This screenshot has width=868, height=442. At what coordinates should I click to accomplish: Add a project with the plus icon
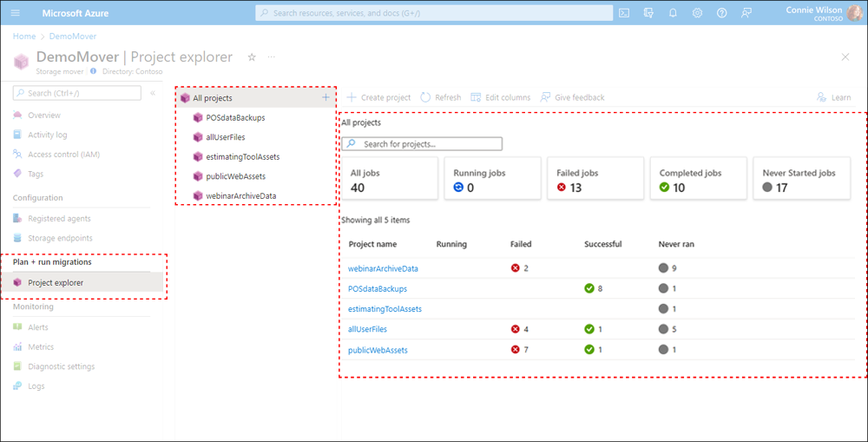coord(325,97)
